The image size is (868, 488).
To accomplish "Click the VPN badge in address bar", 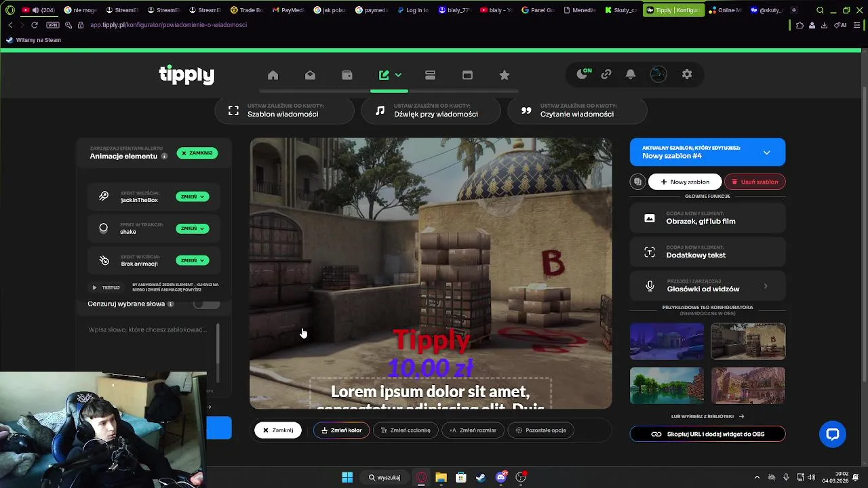I will click(x=53, y=25).
